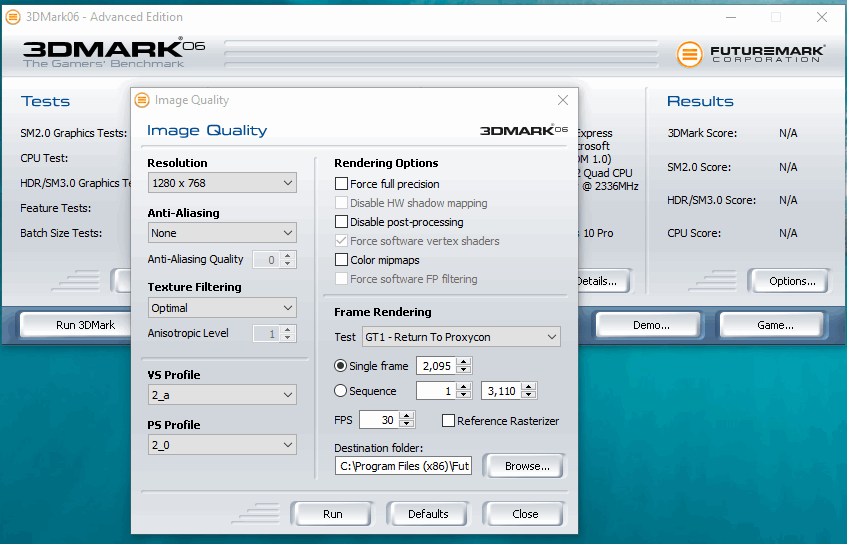The image size is (847, 544).
Task: Click the Destination folder path field
Action: (x=404, y=466)
